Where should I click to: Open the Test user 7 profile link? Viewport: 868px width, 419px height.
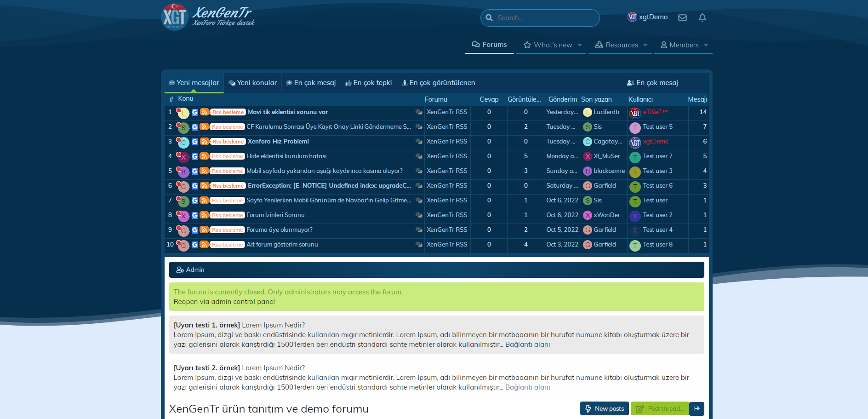(x=657, y=156)
